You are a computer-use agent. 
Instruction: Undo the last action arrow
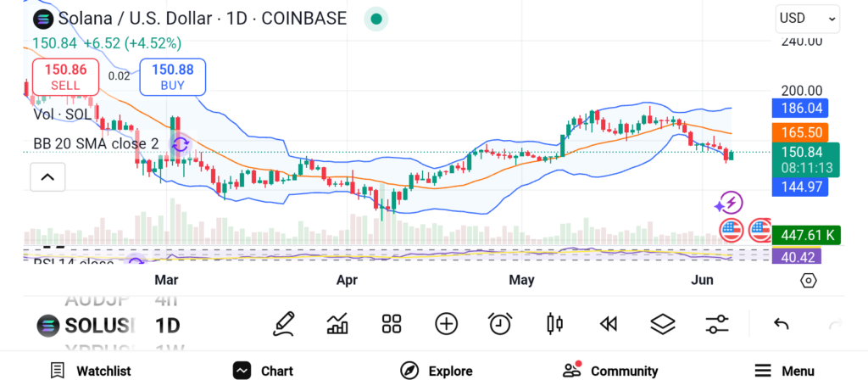781,324
